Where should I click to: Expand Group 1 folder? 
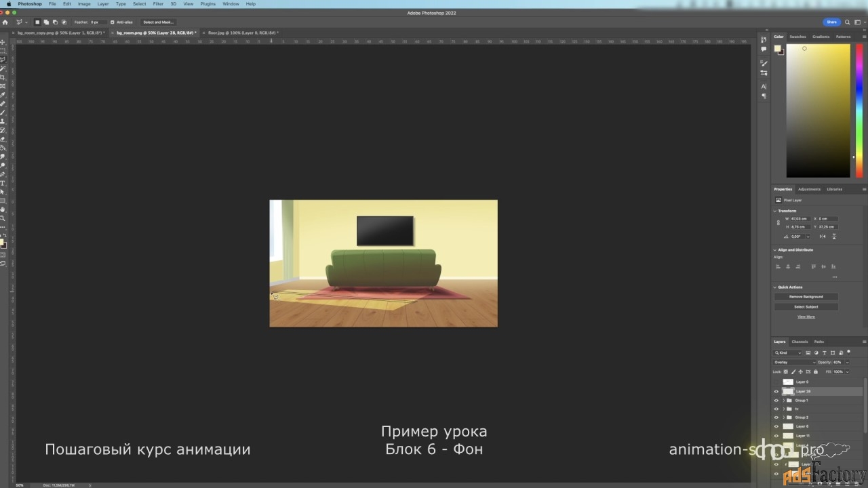click(784, 401)
